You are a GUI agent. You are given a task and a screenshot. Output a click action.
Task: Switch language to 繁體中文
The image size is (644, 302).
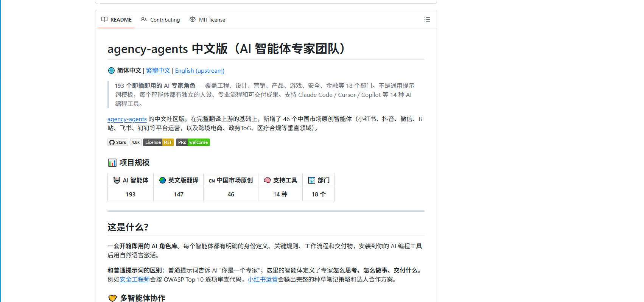158,70
